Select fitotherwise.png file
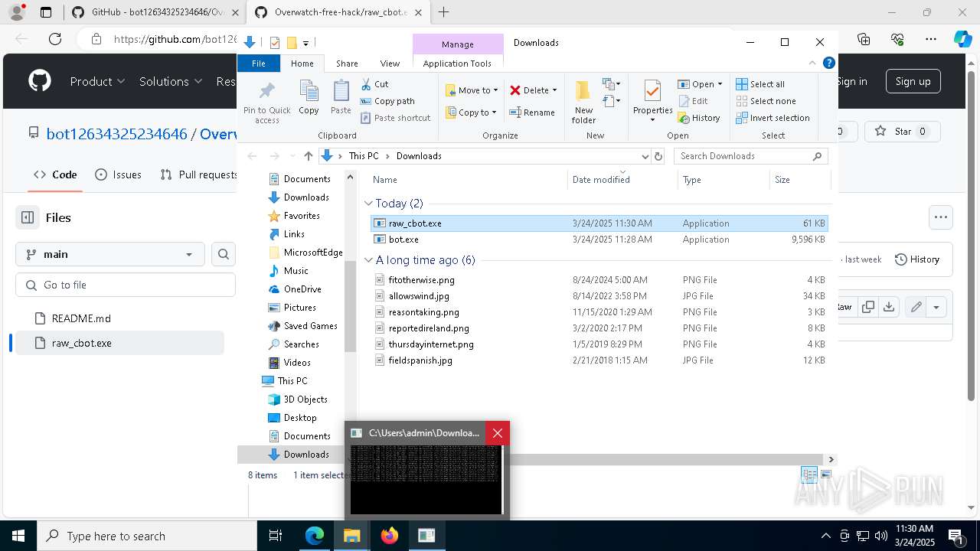Image resolution: width=980 pixels, height=551 pixels. (599, 280)
